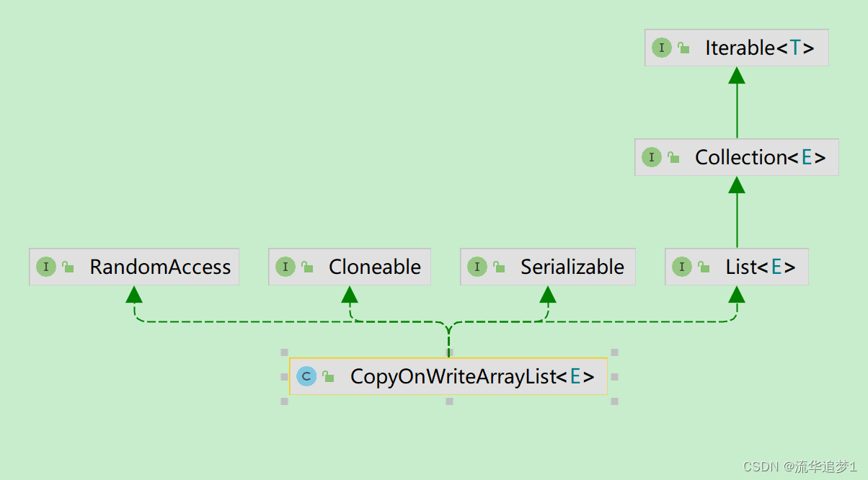Viewport: 868px width, 480px height.
Task: Click the class icon beside CopyOnWriteArrayList<E>
Action: pyautogui.click(x=306, y=376)
